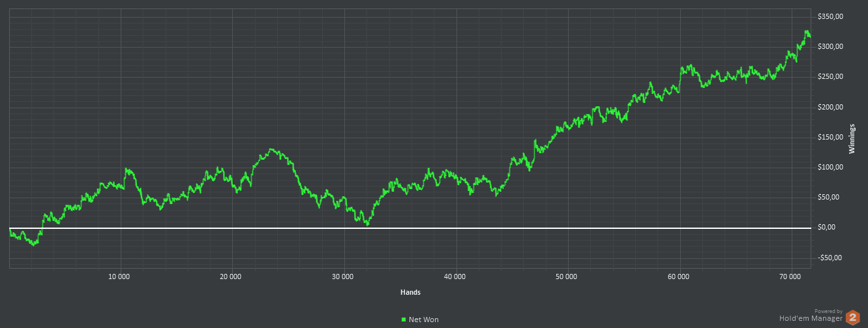Click the $200,00 winnings axis label
The width and height of the screenshot is (868, 328).
tap(831, 107)
